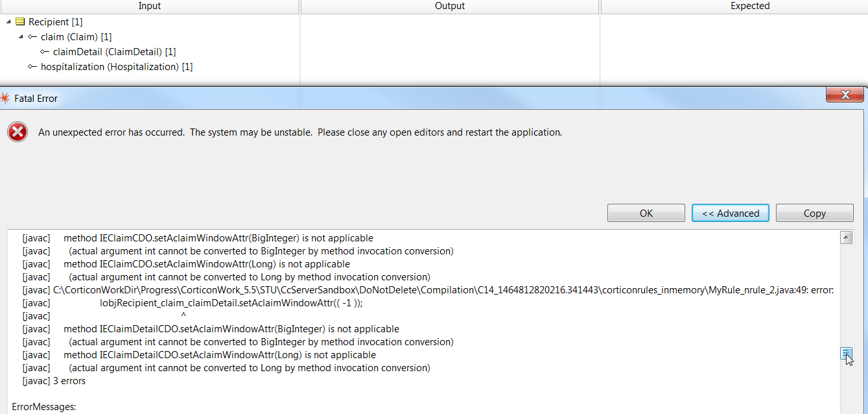Viewport: 868px width, 414px height.
Task: Select the Recipient [1] entity icon
Action: pyautogui.click(x=20, y=22)
